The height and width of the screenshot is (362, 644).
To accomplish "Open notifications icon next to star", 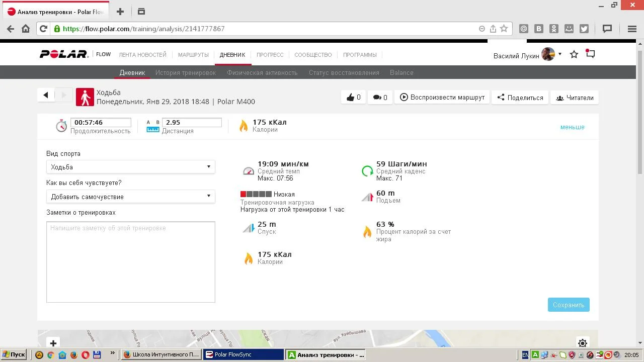I will [591, 54].
